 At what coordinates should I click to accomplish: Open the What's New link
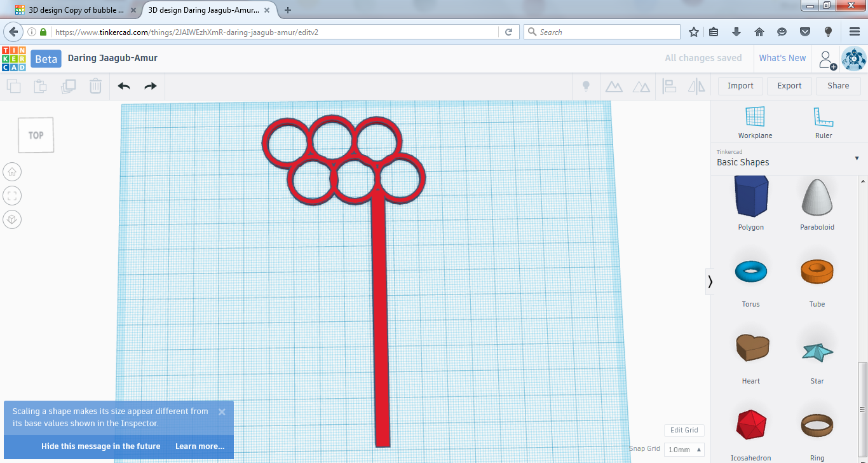[782, 58]
